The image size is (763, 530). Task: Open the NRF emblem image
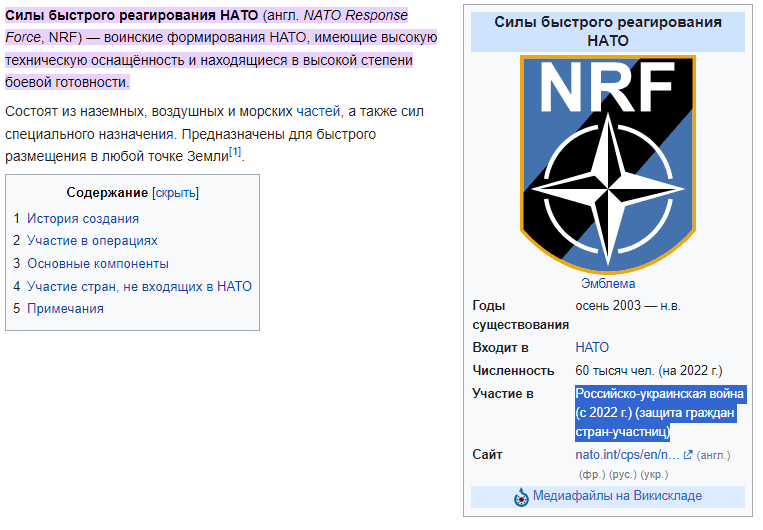pyautogui.click(x=608, y=164)
